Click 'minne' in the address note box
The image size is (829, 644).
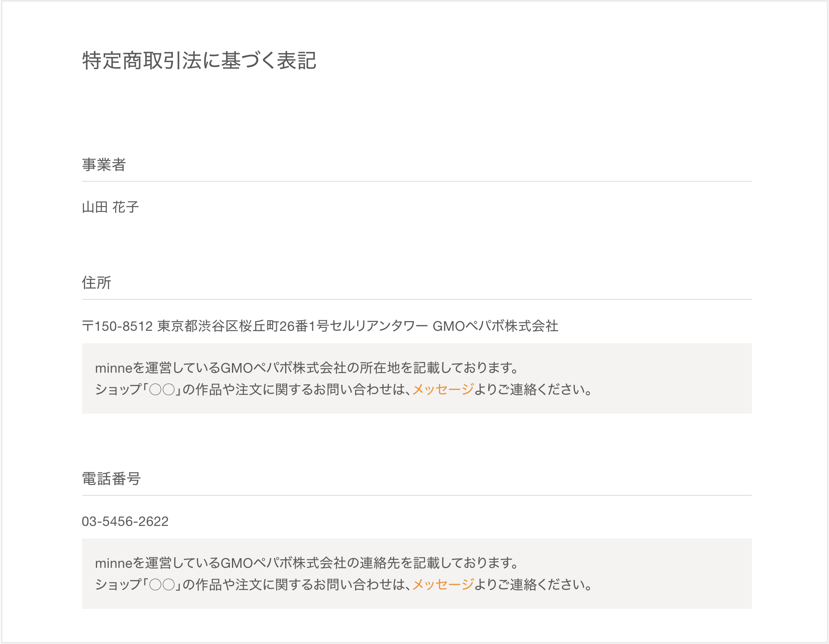coord(113,368)
